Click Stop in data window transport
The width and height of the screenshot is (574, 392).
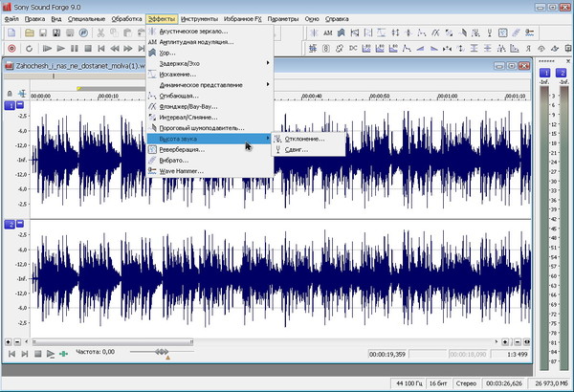tap(37, 354)
